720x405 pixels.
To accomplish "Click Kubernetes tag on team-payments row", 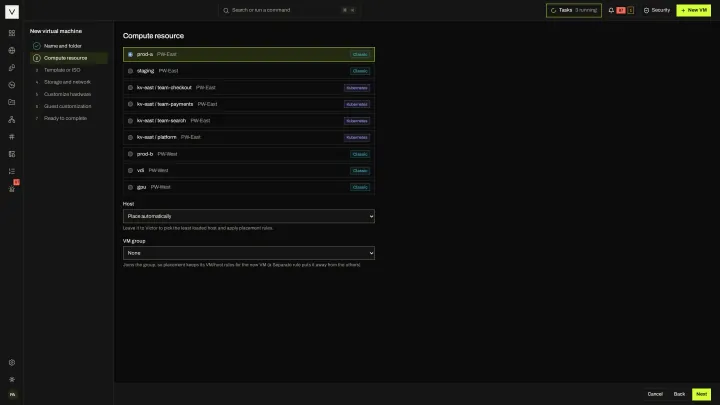I will click(357, 104).
